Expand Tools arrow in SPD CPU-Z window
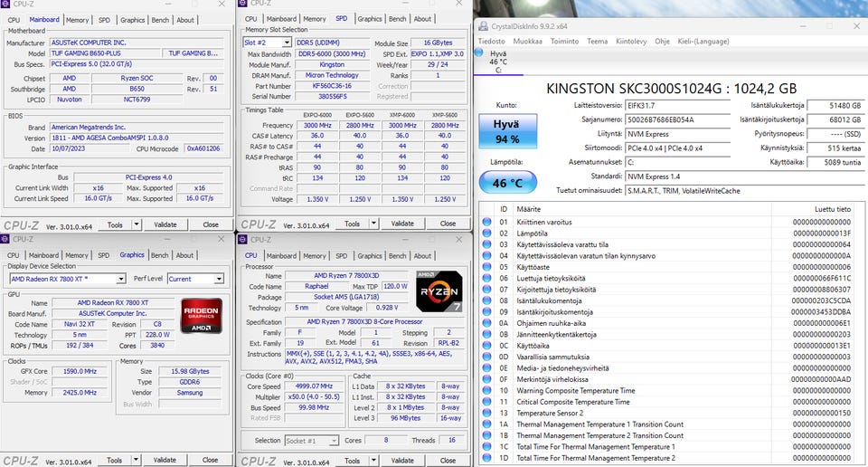Viewport: 868px width, 467px height. 373,224
